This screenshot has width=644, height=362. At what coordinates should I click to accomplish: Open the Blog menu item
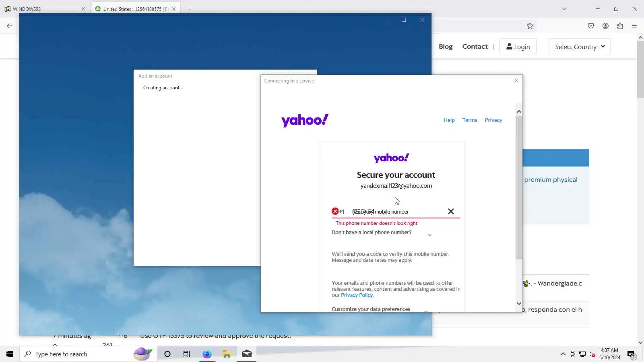tap(446, 47)
